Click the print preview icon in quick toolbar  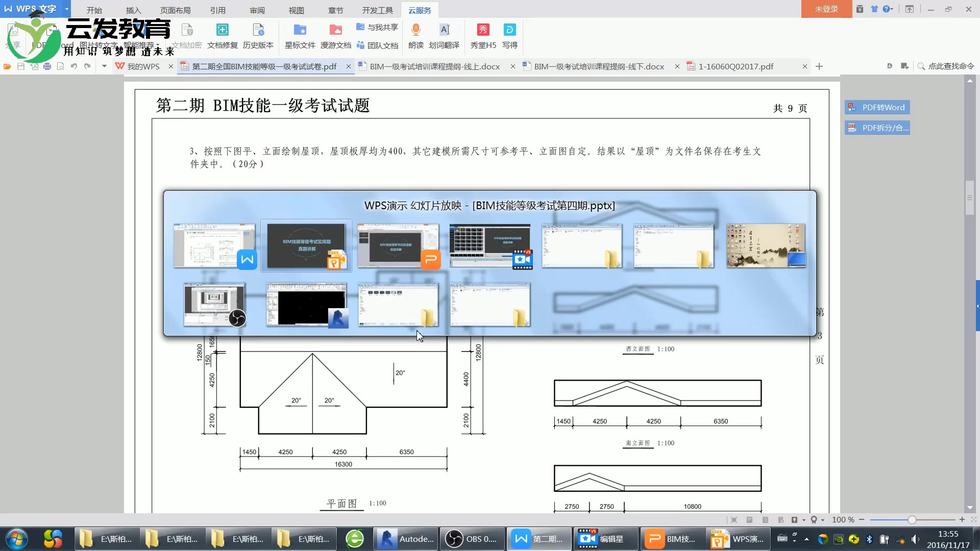click(60, 66)
